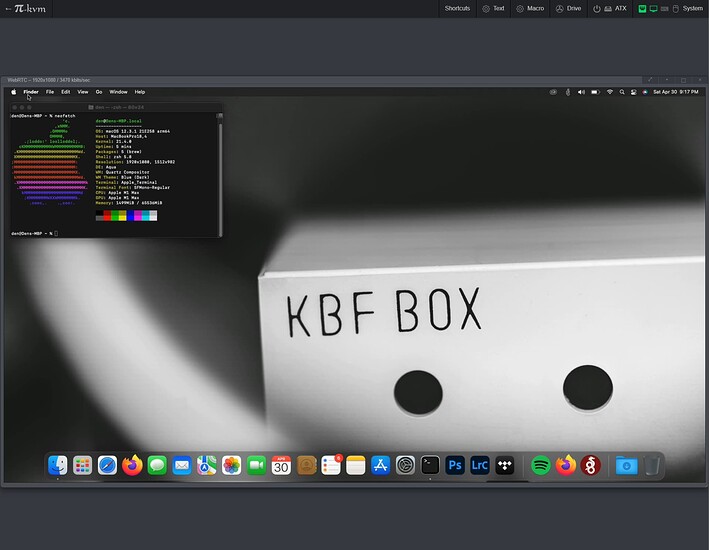Open the Trash in the Dock
This screenshot has width=709, height=550.
tap(651, 465)
